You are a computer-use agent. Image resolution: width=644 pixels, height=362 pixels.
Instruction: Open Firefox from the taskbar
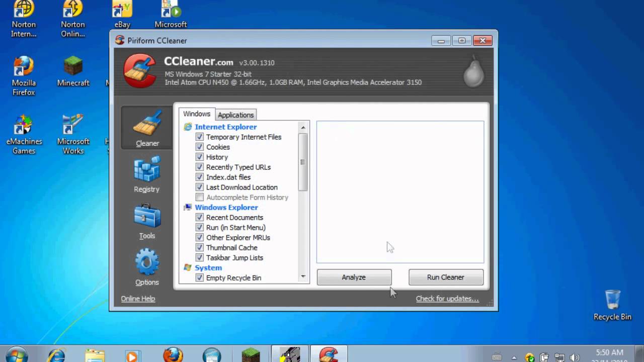click(x=173, y=355)
